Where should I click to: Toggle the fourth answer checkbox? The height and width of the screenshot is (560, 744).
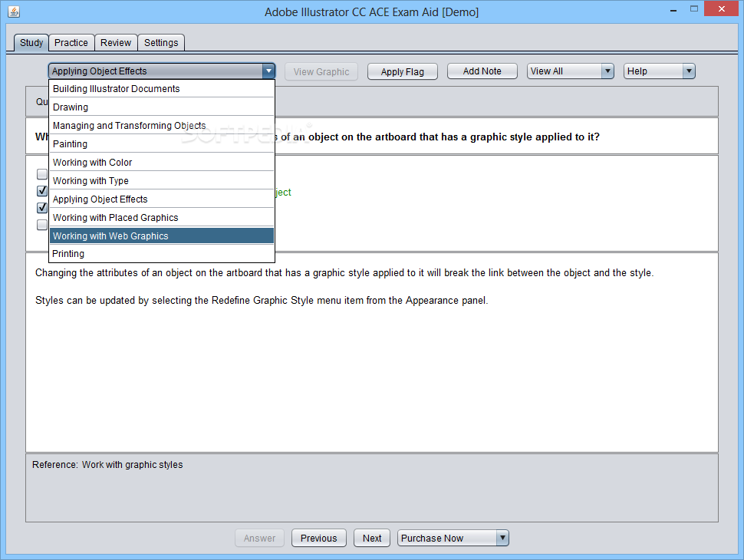[42, 225]
